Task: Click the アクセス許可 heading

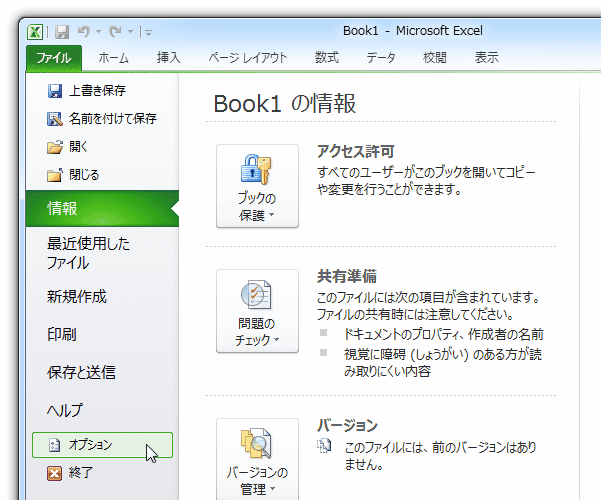Action: pos(355,151)
